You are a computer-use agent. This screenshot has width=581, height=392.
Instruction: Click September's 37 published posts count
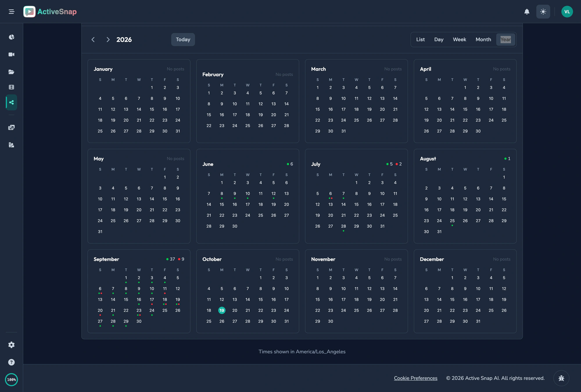click(171, 259)
